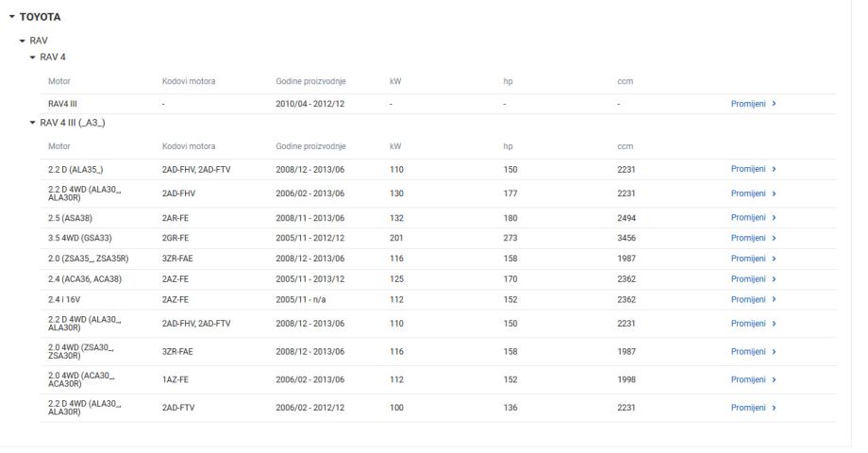This screenshot has height=453, width=868.
Task: Click Promijeni for 2.2 D (ALA35_)
Action: (753, 169)
